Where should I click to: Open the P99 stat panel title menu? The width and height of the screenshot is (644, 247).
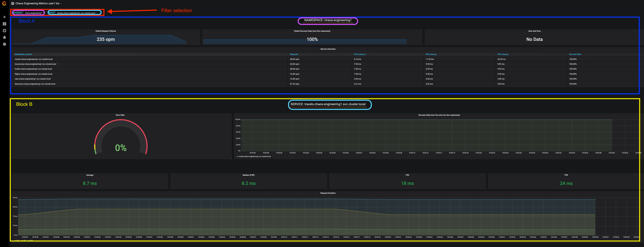(x=566, y=175)
